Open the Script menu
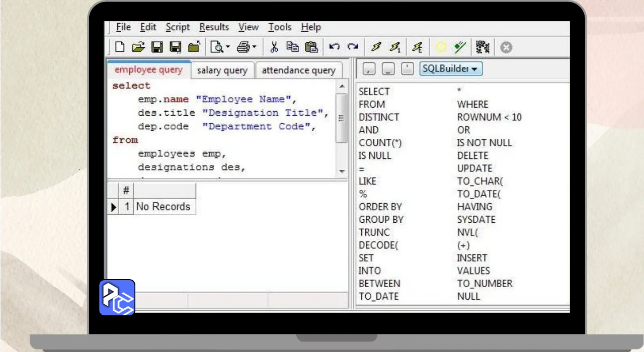This screenshot has height=352, width=644. point(178,27)
